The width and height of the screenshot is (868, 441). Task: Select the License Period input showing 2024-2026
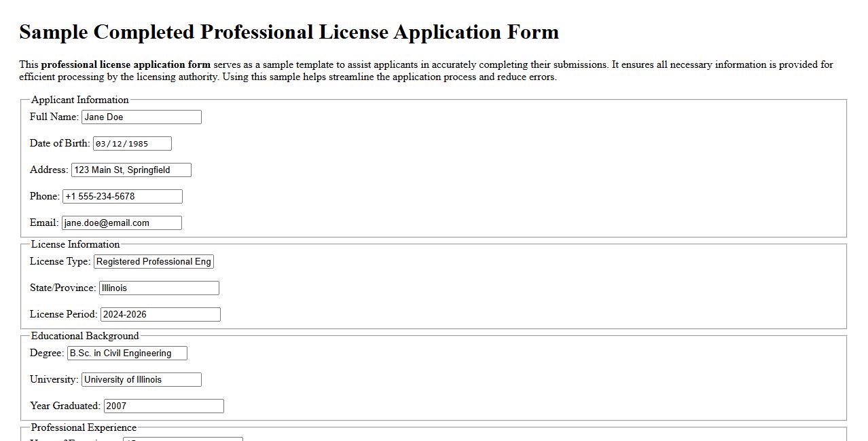tap(160, 314)
